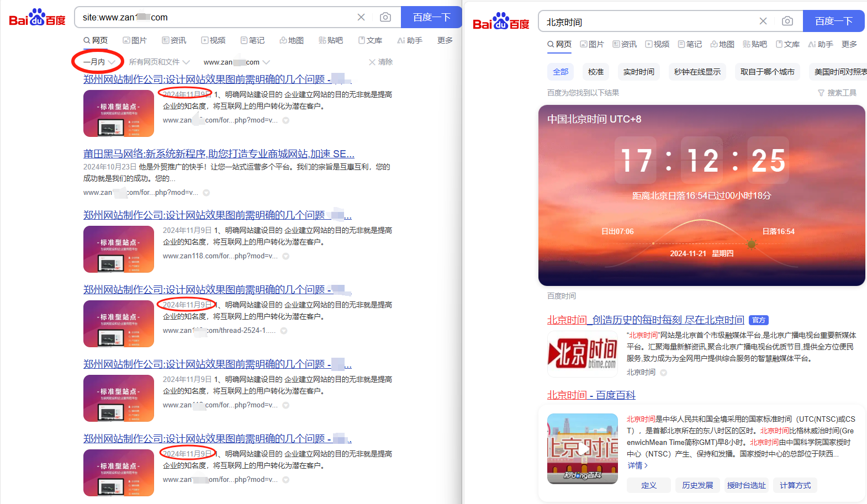Open the AI 助手 tab in the right window
The image size is (867, 504).
pyautogui.click(x=821, y=44)
